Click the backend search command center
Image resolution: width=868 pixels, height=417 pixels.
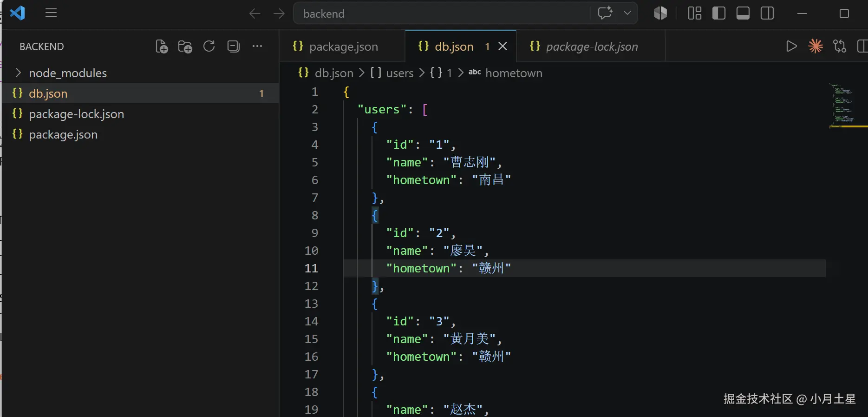click(442, 13)
